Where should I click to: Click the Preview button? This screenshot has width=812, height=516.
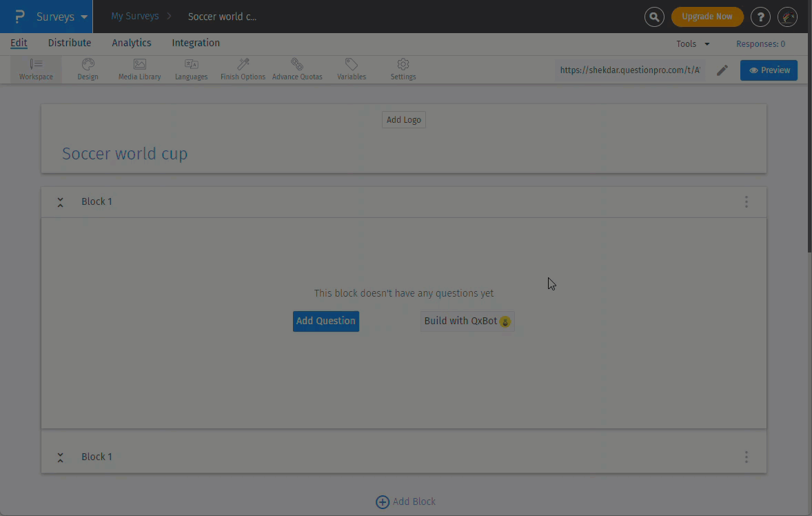click(769, 70)
